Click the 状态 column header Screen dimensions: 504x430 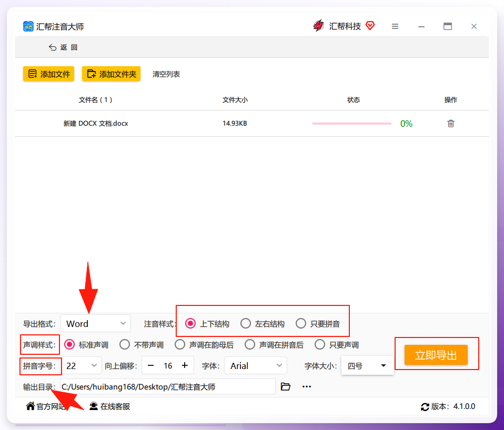click(353, 100)
